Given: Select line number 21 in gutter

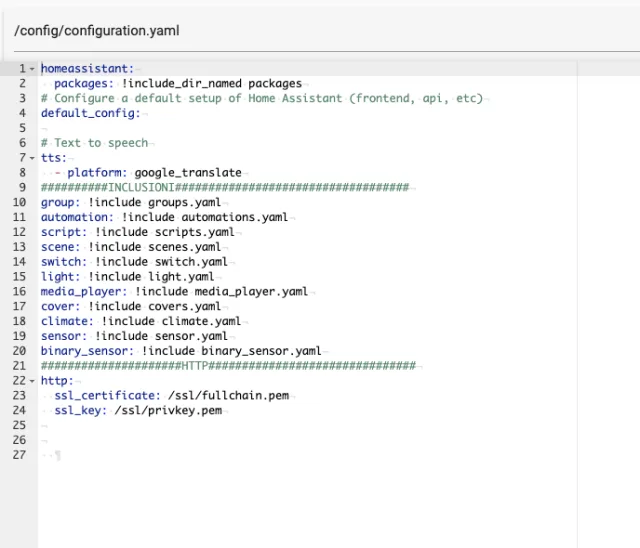Looking at the screenshot, I should (19, 366).
